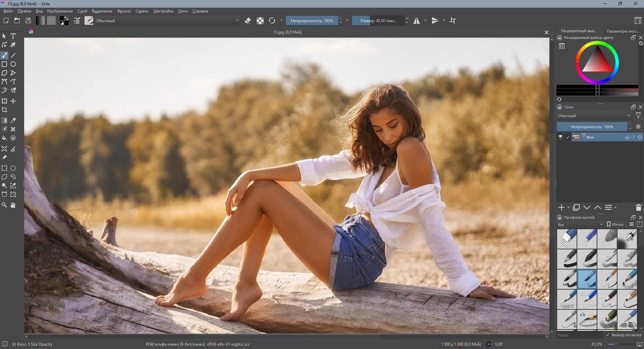Choose the Fill bucket tool

[x=4, y=138]
